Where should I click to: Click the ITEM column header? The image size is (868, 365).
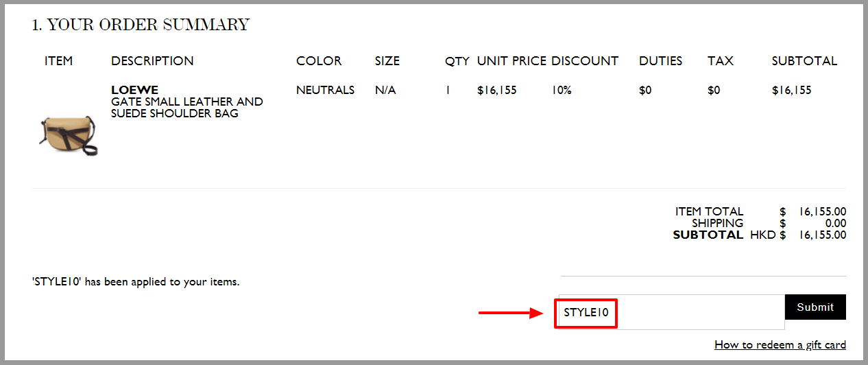tap(58, 61)
